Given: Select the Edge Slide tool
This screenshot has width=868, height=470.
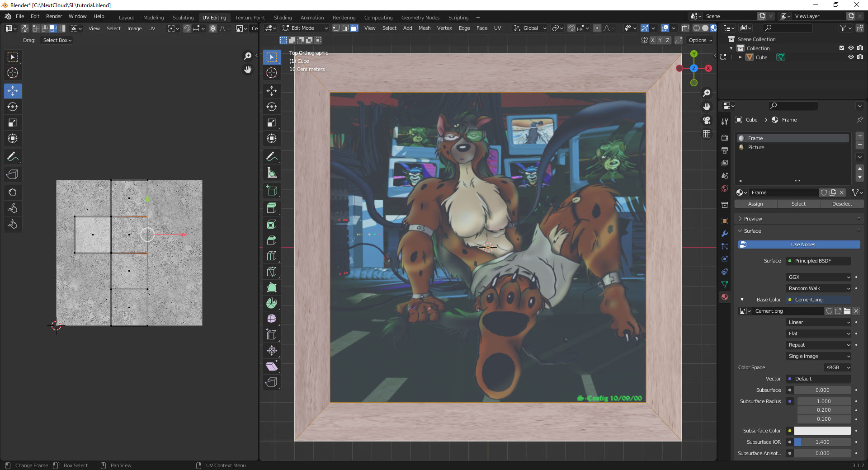Looking at the screenshot, I should coord(272,335).
